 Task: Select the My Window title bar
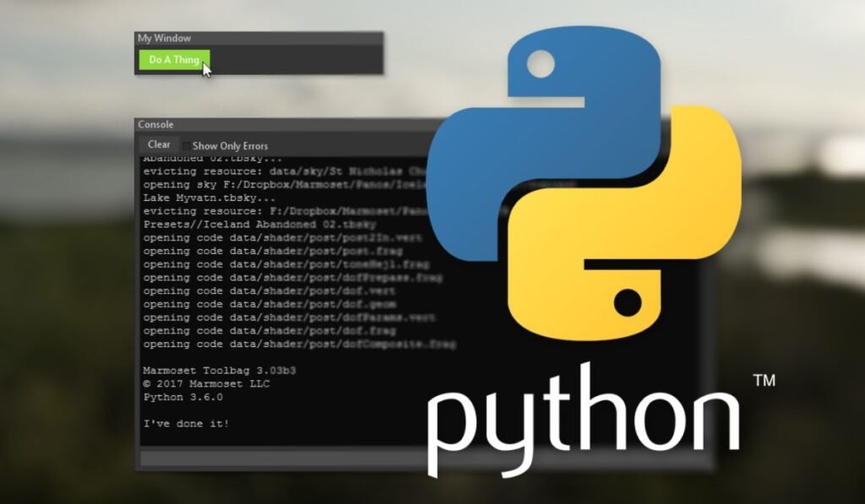coord(258,38)
